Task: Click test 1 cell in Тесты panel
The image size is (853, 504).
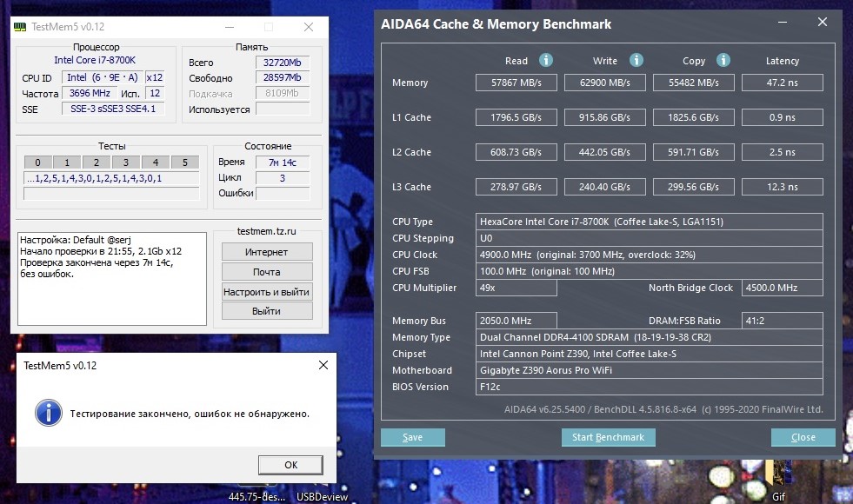Action: click(x=67, y=162)
